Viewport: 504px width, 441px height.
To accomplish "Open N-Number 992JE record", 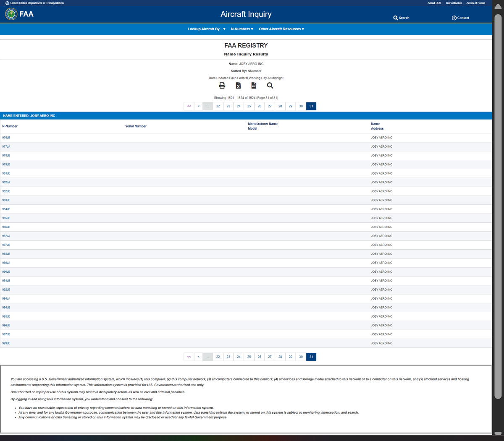I will (6, 290).
